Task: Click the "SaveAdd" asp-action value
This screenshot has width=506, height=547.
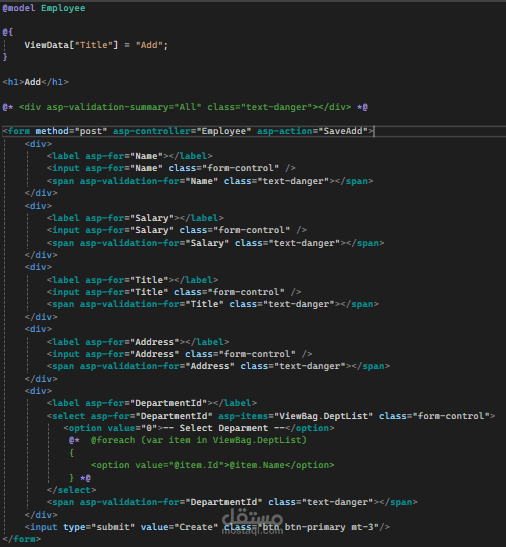Action: click(x=343, y=131)
